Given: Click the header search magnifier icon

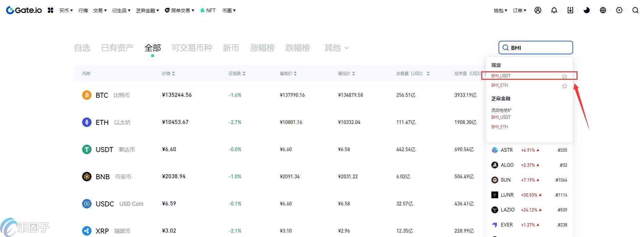Looking at the screenshot, I should pyautogui.click(x=636, y=10).
